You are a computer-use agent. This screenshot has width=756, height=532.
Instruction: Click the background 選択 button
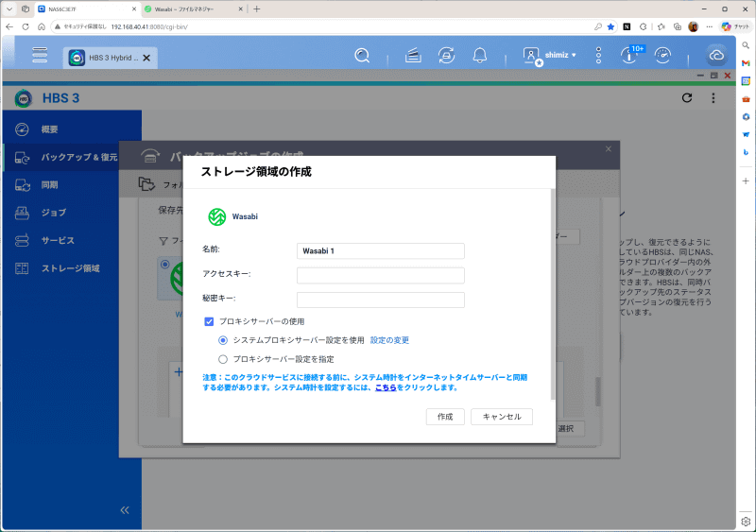(x=567, y=429)
